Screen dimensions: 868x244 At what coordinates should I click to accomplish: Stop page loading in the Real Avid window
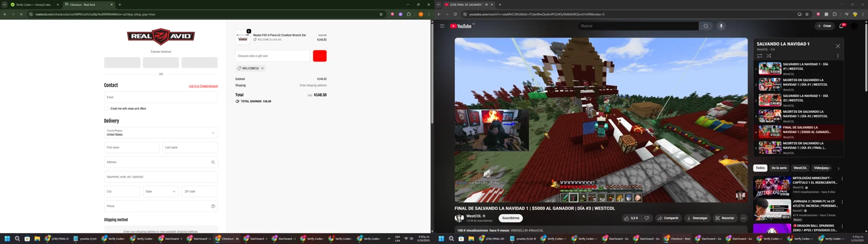pyautogui.click(x=21, y=14)
